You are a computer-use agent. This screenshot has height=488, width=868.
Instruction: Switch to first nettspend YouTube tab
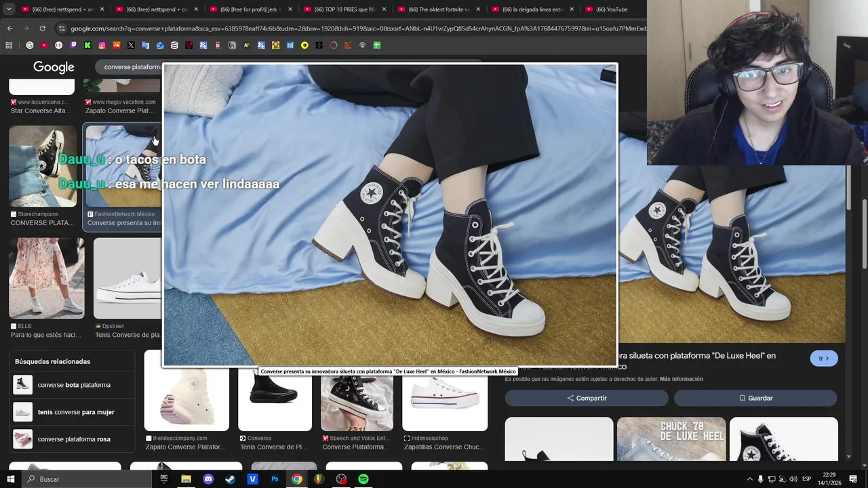tap(62, 9)
